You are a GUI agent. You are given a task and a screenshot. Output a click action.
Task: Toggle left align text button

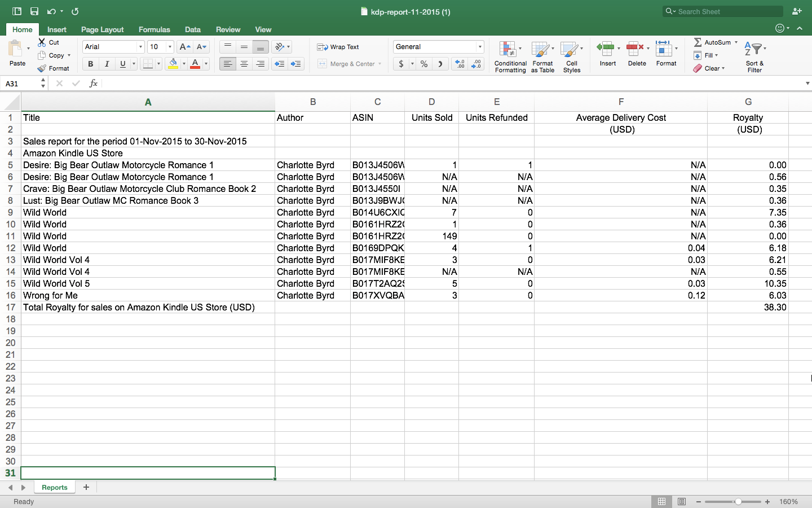pos(227,64)
